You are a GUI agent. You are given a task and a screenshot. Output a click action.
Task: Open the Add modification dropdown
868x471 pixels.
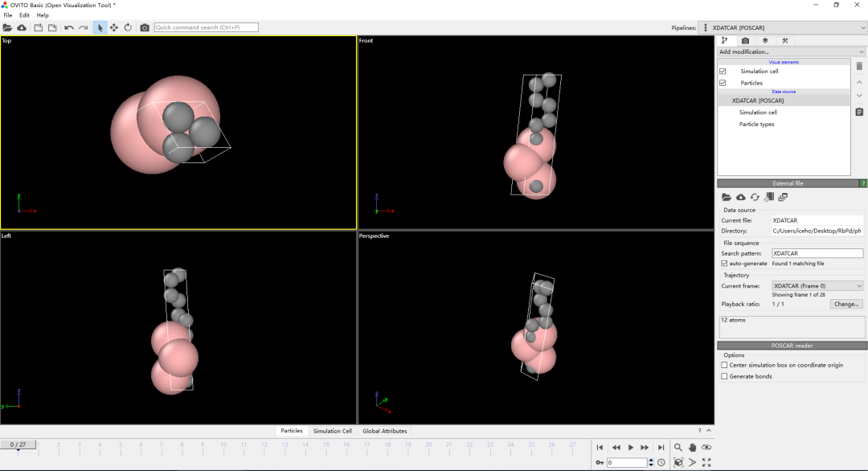click(791, 51)
